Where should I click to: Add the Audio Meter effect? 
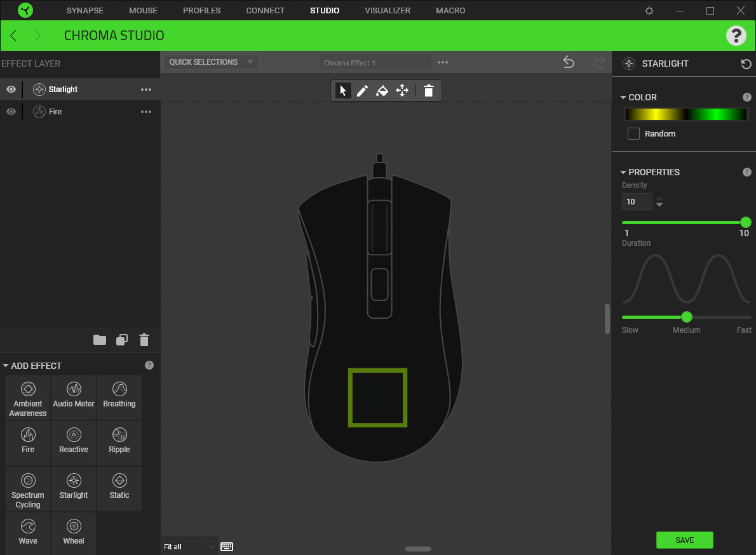click(74, 398)
